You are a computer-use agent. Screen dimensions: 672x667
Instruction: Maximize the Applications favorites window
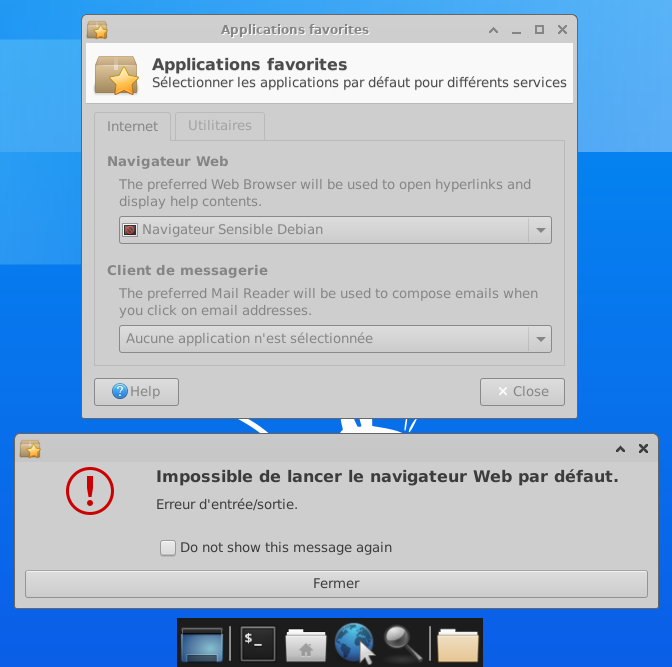click(x=539, y=30)
